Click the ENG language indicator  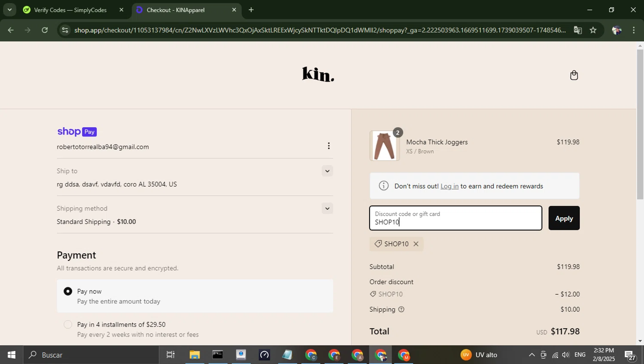(580, 355)
